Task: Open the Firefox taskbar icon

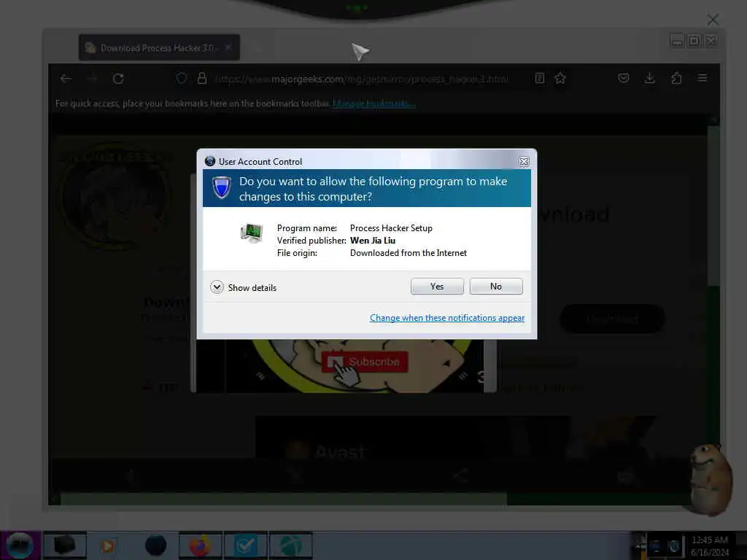Action: pyautogui.click(x=200, y=545)
